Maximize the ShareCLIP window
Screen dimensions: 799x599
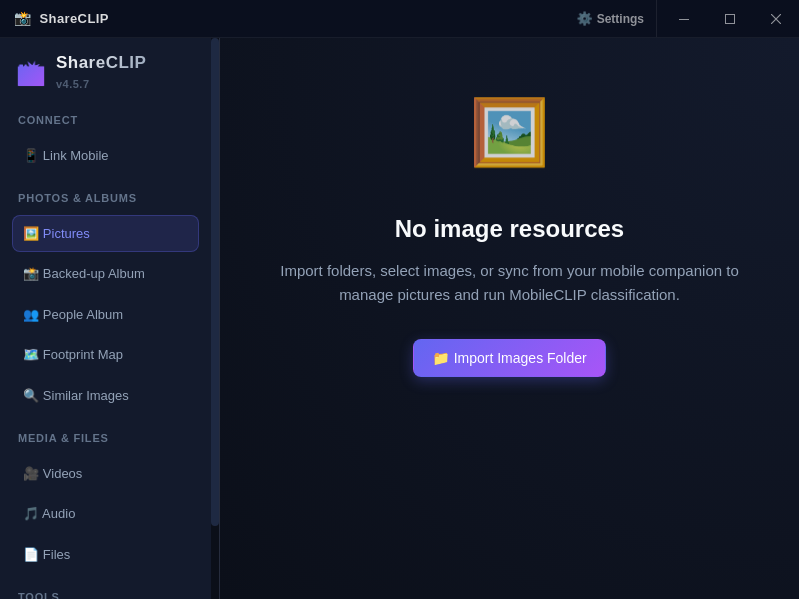pos(730,19)
